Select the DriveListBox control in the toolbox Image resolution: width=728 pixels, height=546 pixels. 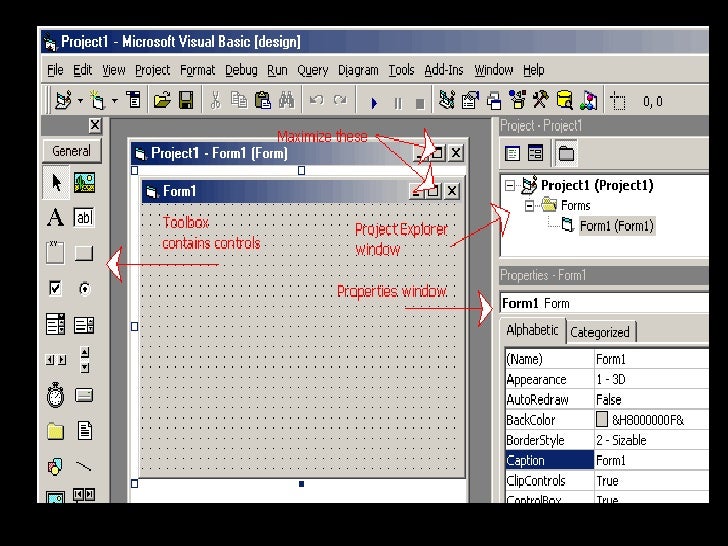[x=84, y=395]
